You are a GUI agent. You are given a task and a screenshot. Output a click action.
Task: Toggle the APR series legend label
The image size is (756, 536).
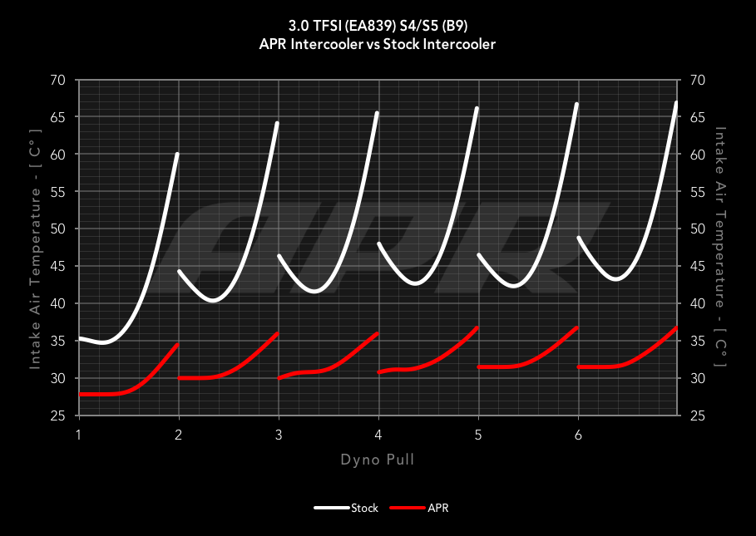click(437, 508)
